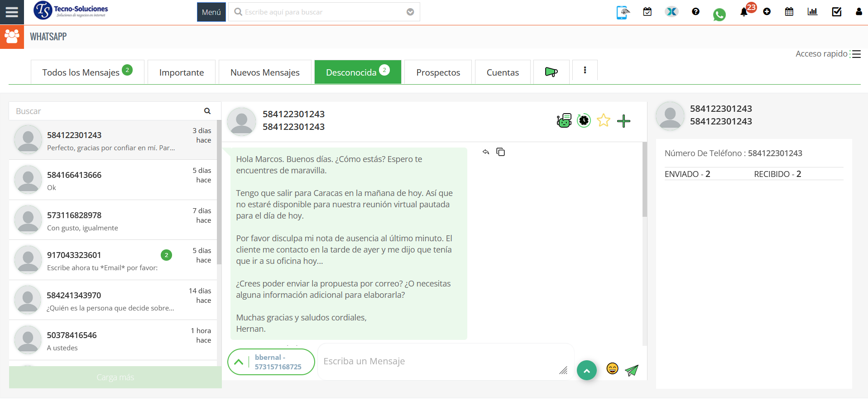
Task: Open the three-dot more options tab
Action: click(x=585, y=70)
